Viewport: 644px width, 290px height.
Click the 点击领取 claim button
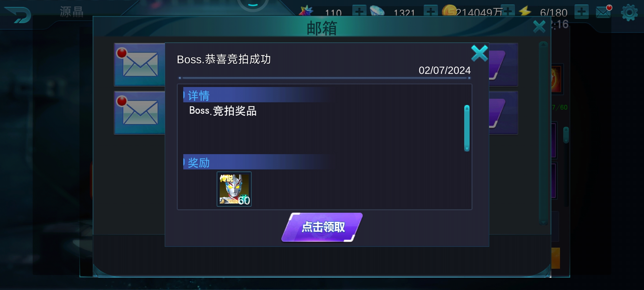click(322, 227)
